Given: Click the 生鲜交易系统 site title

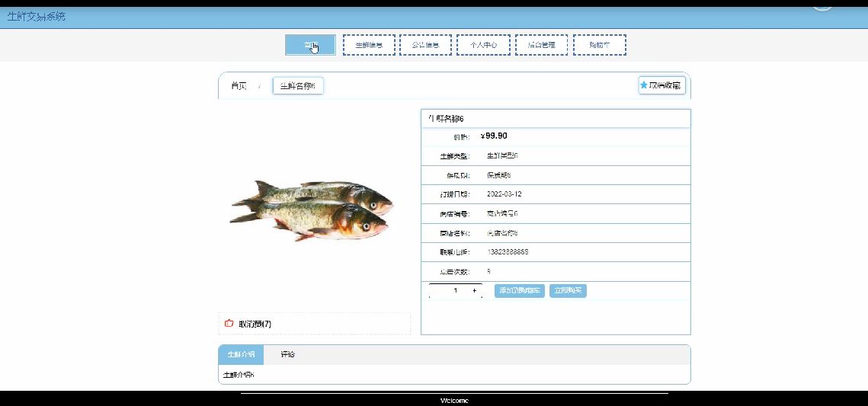Looking at the screenshot, I should pyautogui.click(x=36, y=17).
